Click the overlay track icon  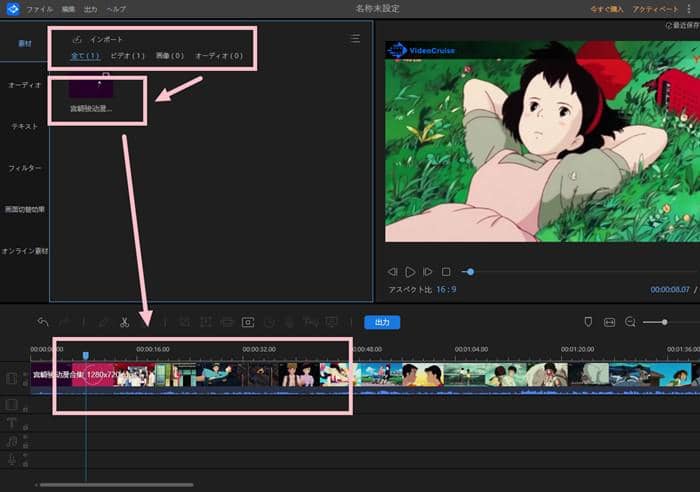[x=12, y=404]
